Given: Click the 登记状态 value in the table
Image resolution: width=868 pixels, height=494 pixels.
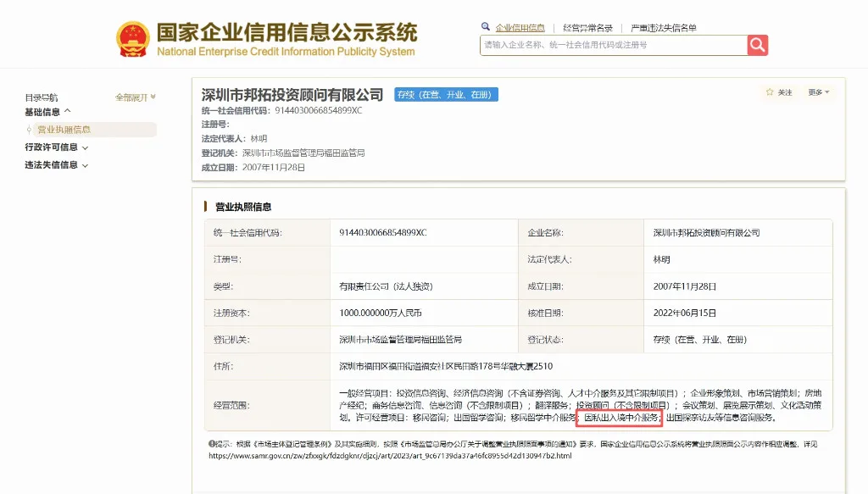Looking at the screenshot, I should 699,340.
